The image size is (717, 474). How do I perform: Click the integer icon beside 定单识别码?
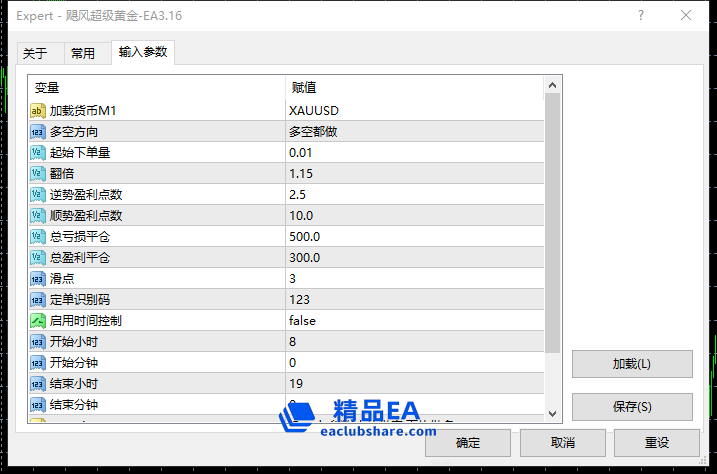37,300
